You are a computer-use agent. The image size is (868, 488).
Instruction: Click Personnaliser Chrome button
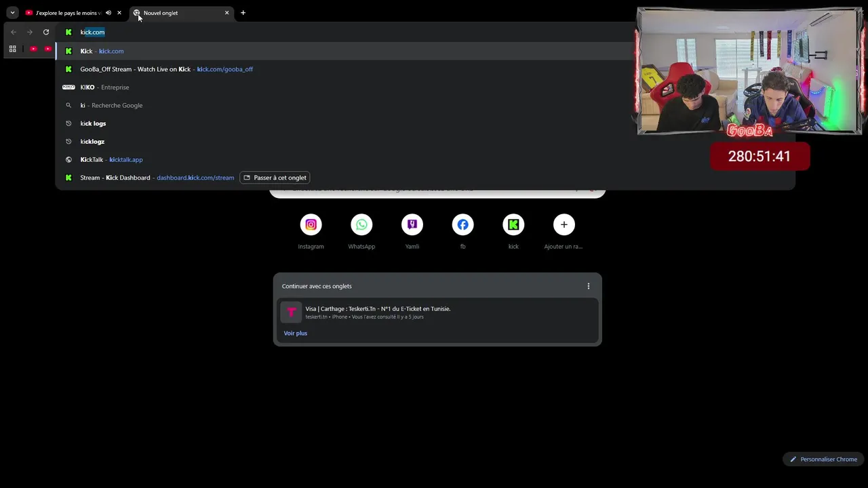[x=823, y=459]
